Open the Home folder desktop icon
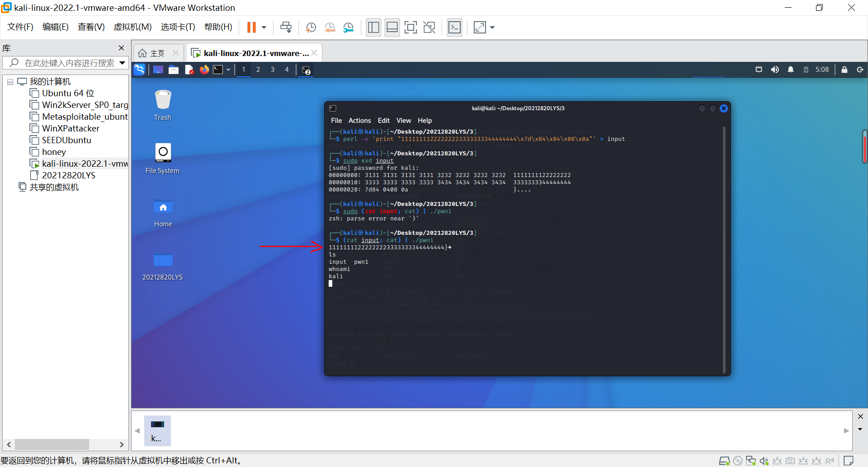868x467 pixels. click(163, 212)
